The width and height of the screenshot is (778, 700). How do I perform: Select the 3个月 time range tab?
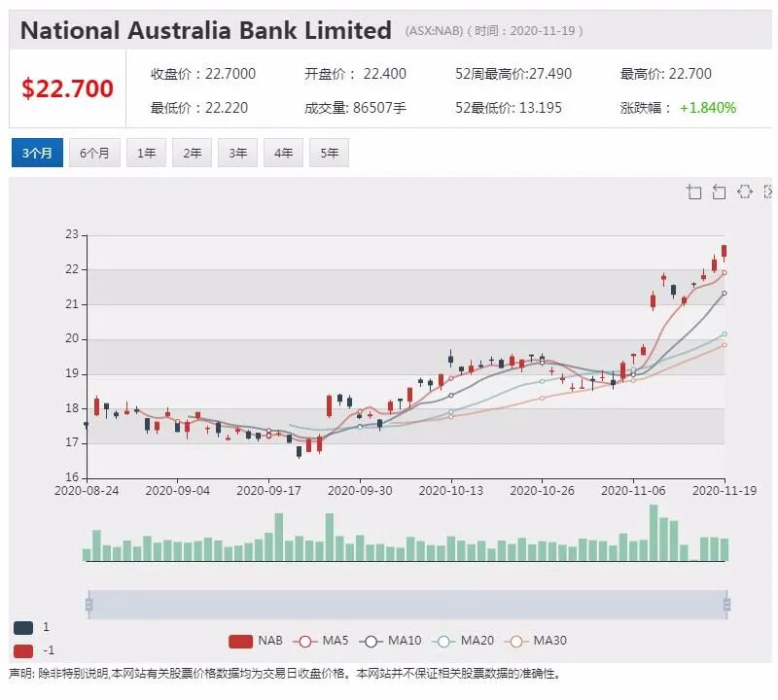(x=37, y=153)
